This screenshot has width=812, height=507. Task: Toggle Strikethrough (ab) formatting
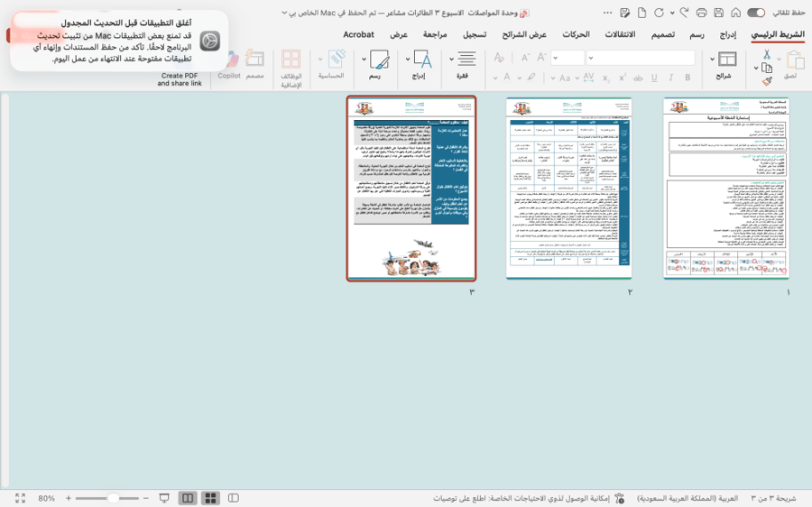click(638, 78)
